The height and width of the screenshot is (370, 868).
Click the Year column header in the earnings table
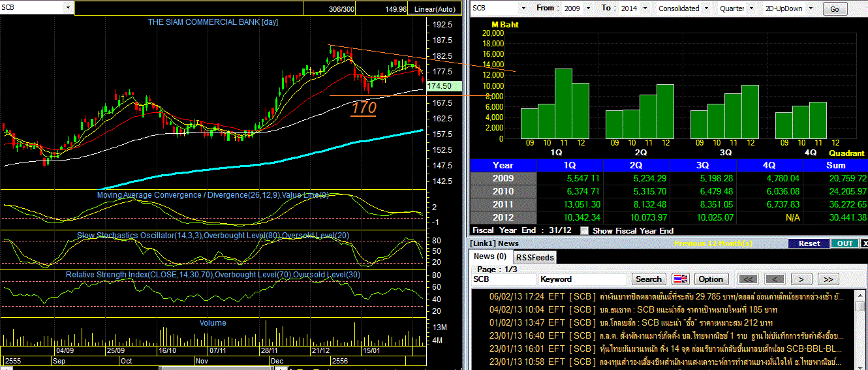503,165
